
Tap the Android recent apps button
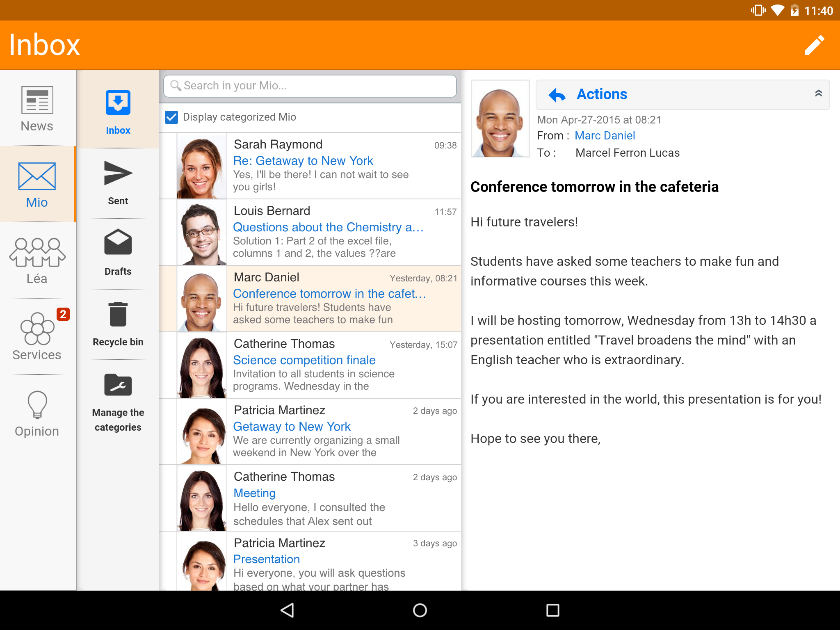tap(552, 610)
